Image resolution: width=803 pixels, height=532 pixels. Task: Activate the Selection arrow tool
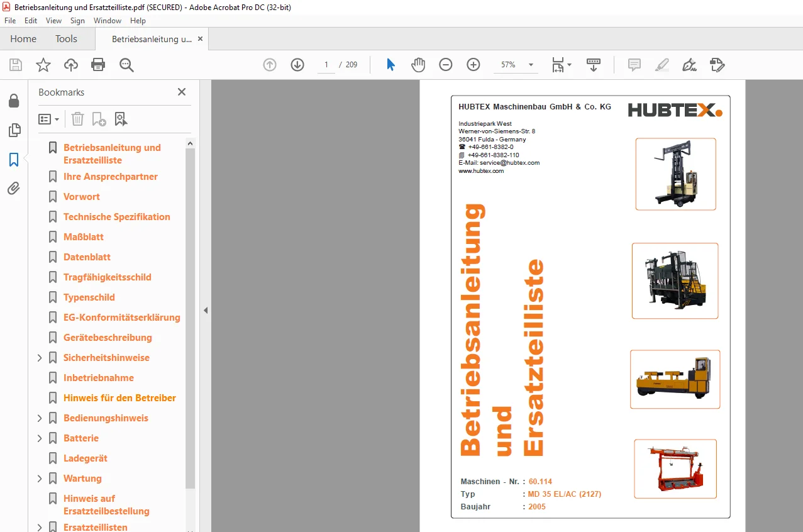[x=390, y=65]
